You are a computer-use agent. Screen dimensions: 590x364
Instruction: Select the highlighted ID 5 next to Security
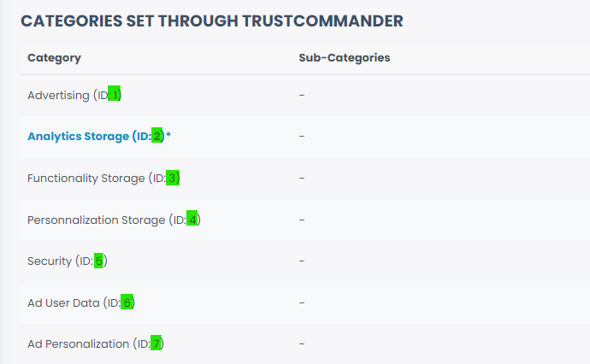(99, 261)
